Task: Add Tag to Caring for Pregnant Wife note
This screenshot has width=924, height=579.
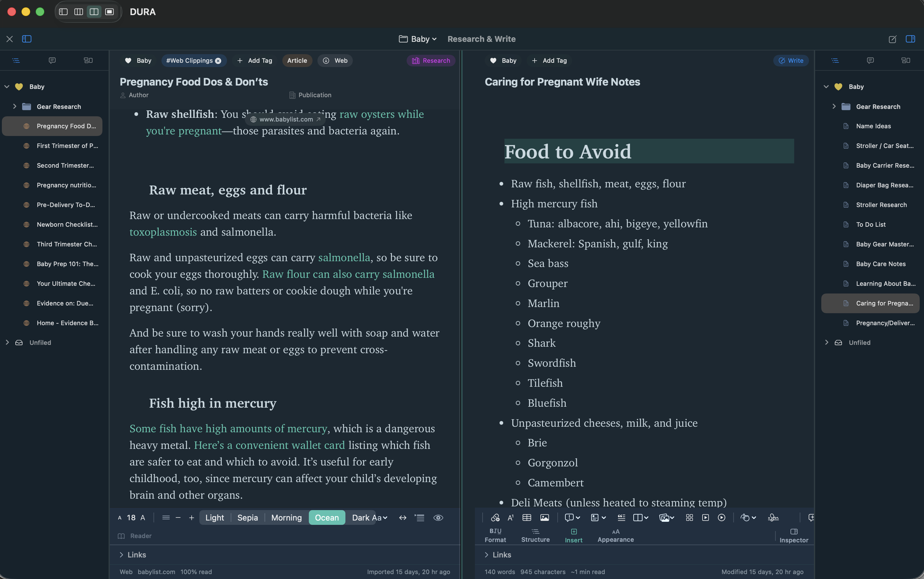Action: (549, 61)
